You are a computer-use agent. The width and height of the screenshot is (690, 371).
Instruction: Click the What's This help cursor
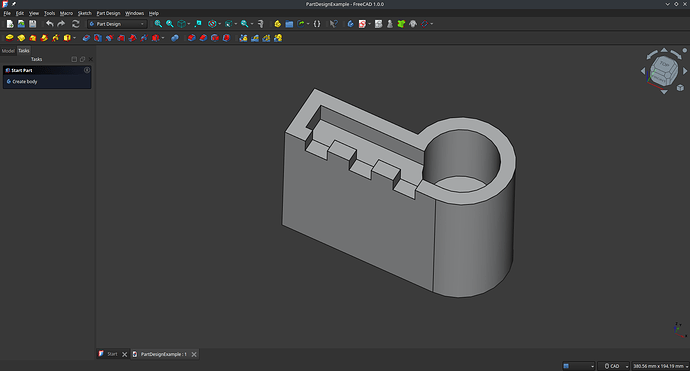[x=334, y=24]
